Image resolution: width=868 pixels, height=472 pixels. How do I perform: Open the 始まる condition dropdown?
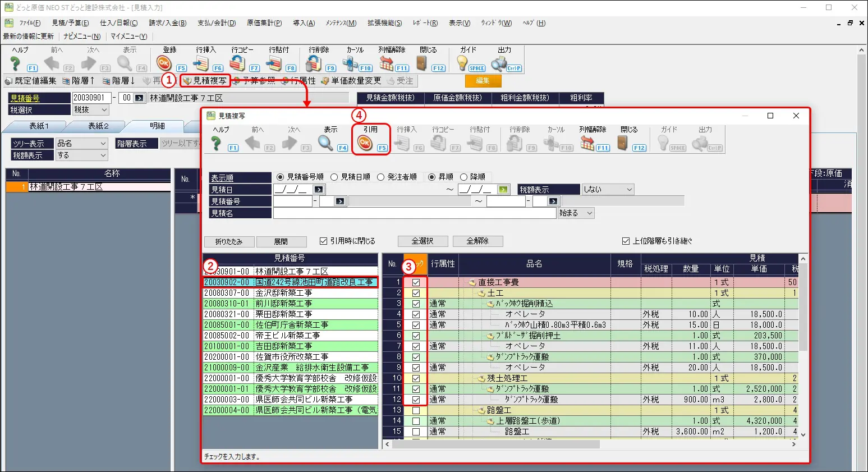tap(575, 213)
